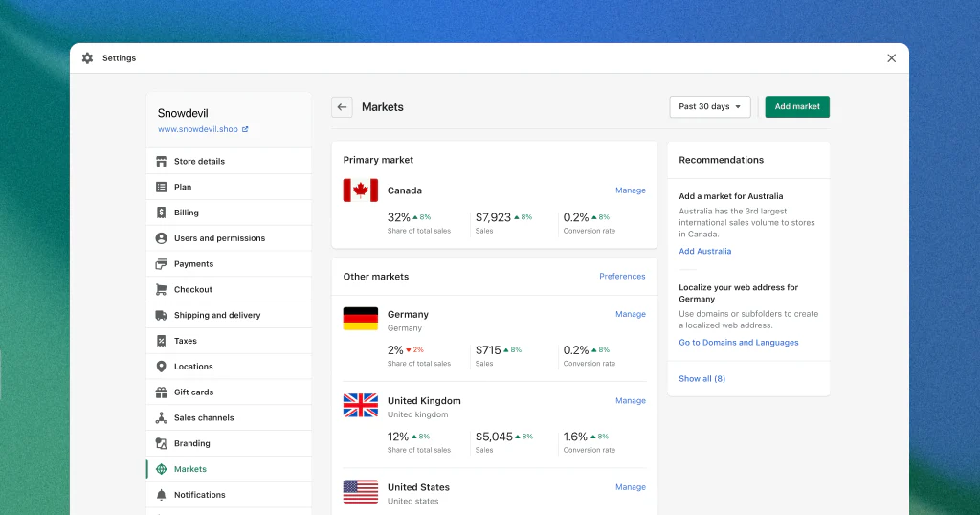Click the Checkout cart icon
980x515 pixels.
click(161, 290)
